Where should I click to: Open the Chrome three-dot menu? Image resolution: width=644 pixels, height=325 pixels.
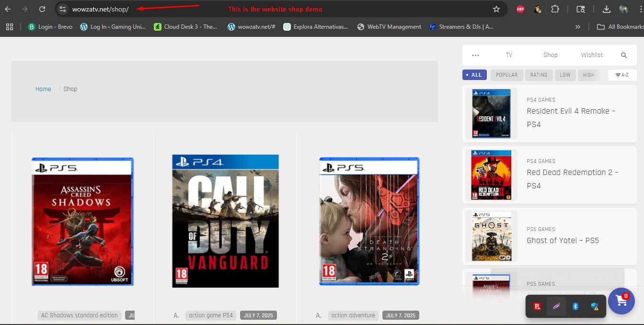point(641,9)
